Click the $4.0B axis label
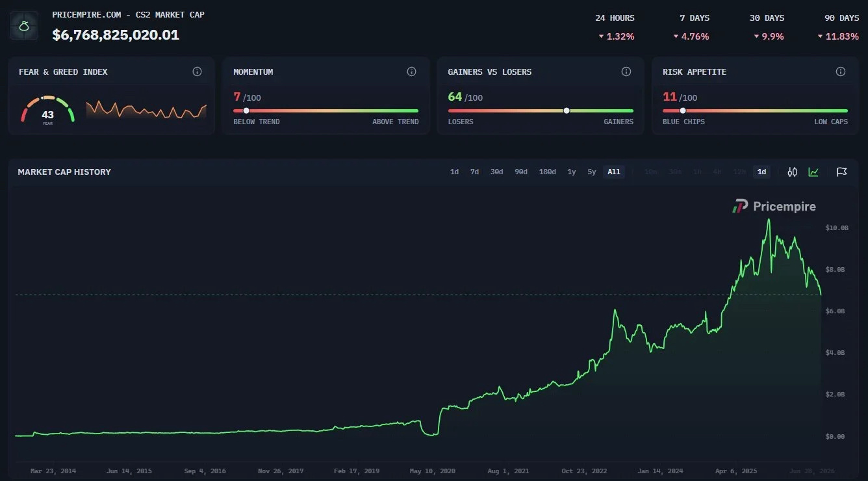The width and height of the screenshot is (868, 481). tap(835, 353)
